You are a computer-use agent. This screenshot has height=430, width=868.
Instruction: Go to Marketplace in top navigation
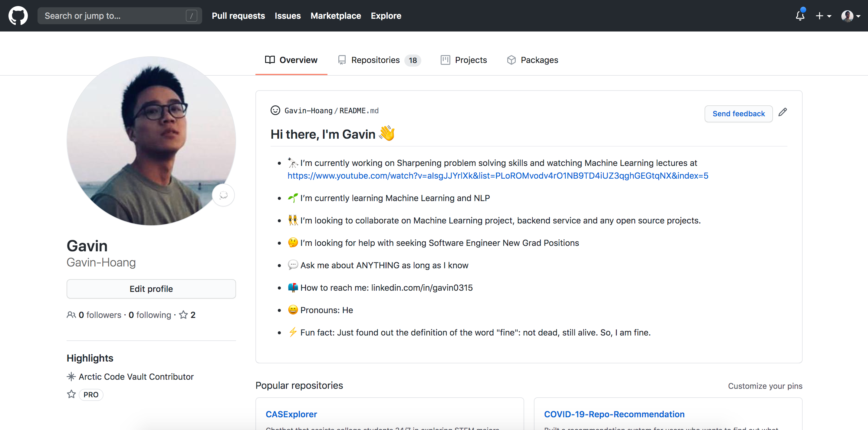pos(336,16)
